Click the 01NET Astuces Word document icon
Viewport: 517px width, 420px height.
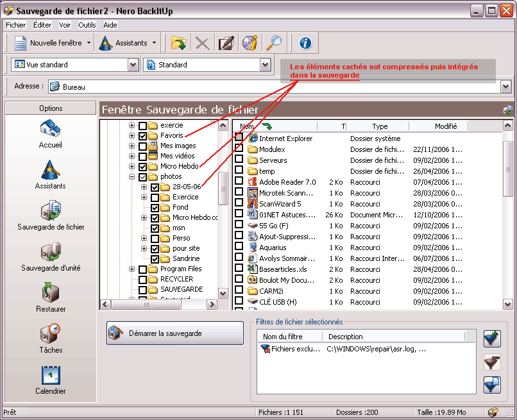click(253, 215)
